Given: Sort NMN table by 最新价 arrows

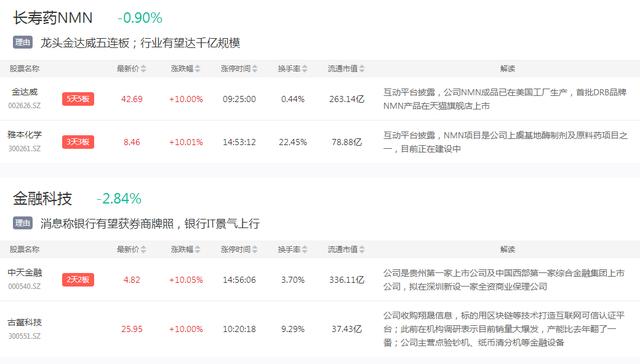Looking at the screenshot, I should 143,69.
